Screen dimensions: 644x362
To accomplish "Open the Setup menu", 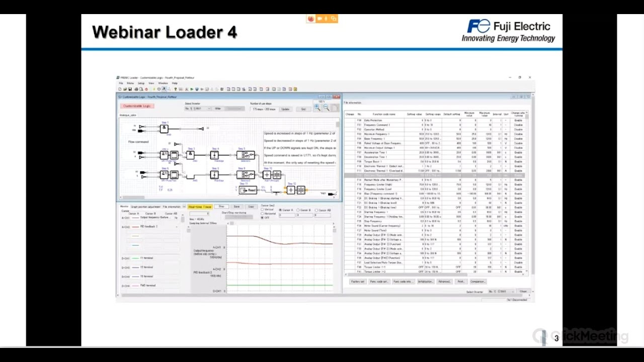I will click(x=141, y=83).
